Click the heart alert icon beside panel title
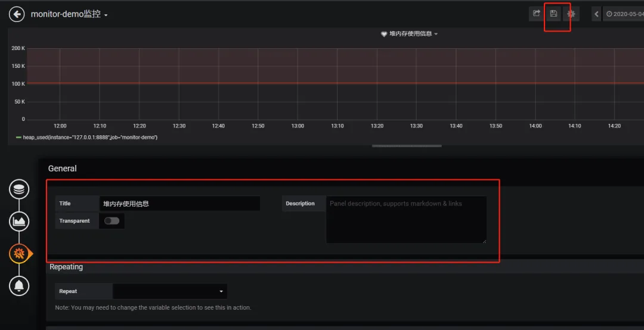 384,34
